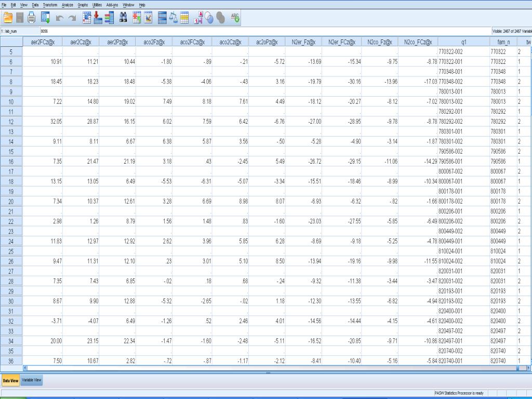Open the Add-ons menu
The height and width of the screenshot is (399, 532).
[112, 5]
